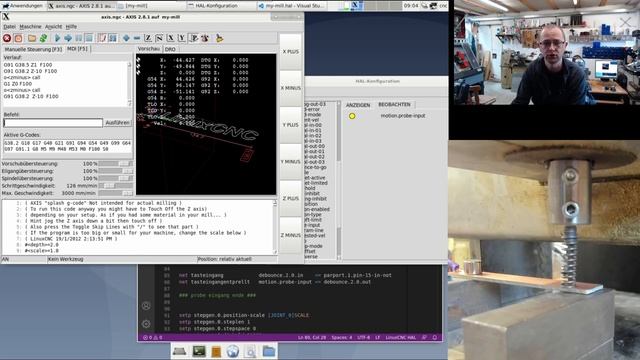The width and height of the screenshot is (640, 360).
Task: Zoom in the preview with plus icon
Action: pyautogui.click(x=126, y=38)
